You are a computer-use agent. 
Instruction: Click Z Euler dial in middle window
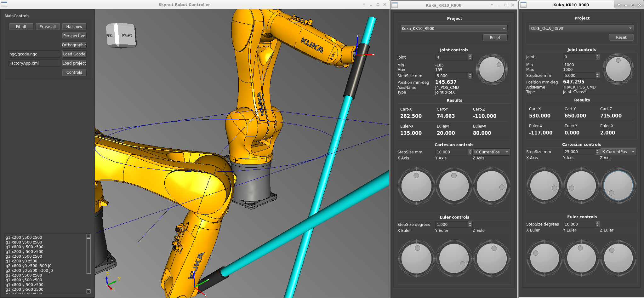pos(492,259)
